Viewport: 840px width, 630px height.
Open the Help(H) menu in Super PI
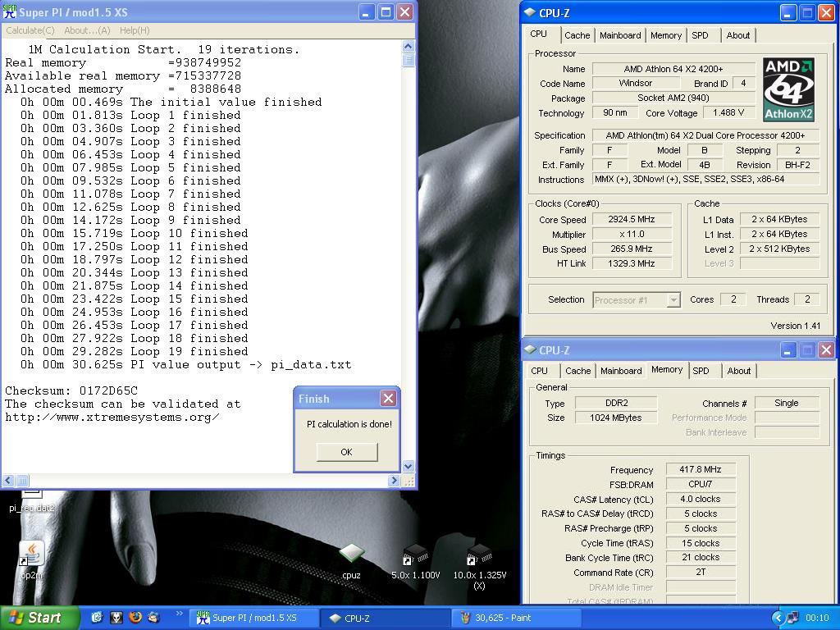coord(135,30)
